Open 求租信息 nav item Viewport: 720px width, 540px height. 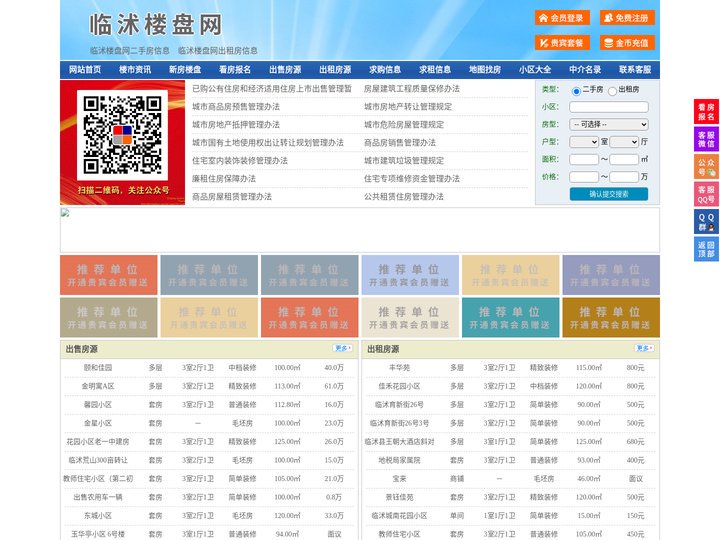coord(435,70)
